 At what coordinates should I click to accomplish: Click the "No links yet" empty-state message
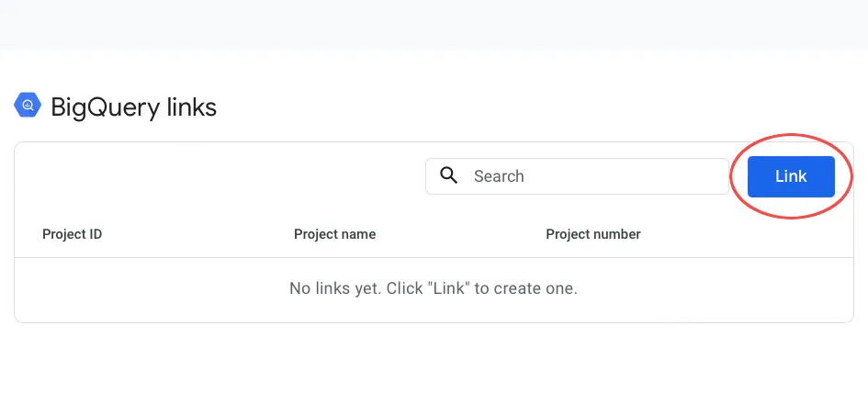pos(433,288)
